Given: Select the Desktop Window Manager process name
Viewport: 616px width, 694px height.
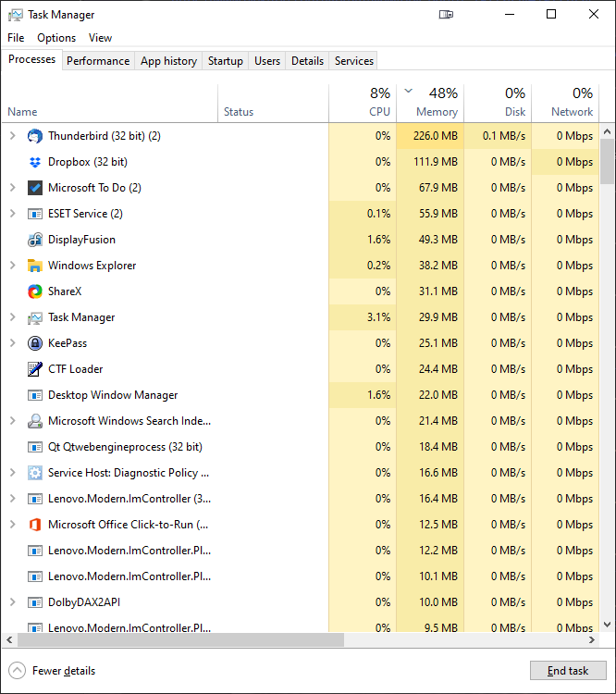Looking at the screenshot, I should coord(113,395).
